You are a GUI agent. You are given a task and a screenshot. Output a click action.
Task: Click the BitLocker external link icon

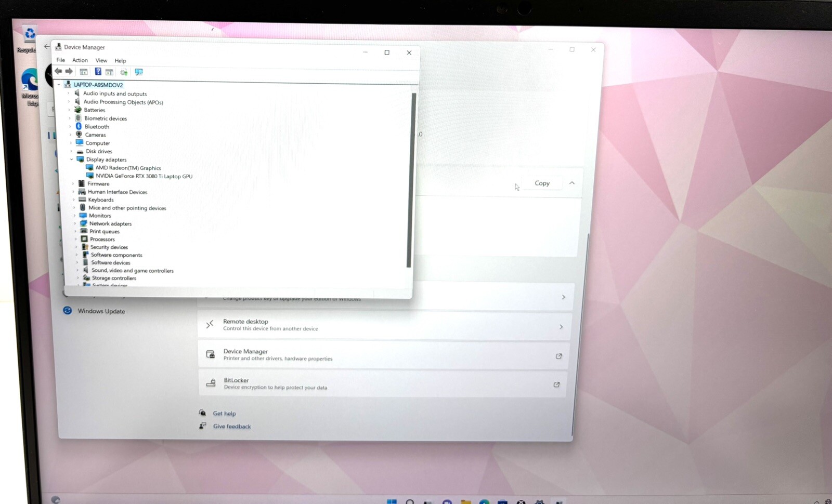click(x=556, y=384)
